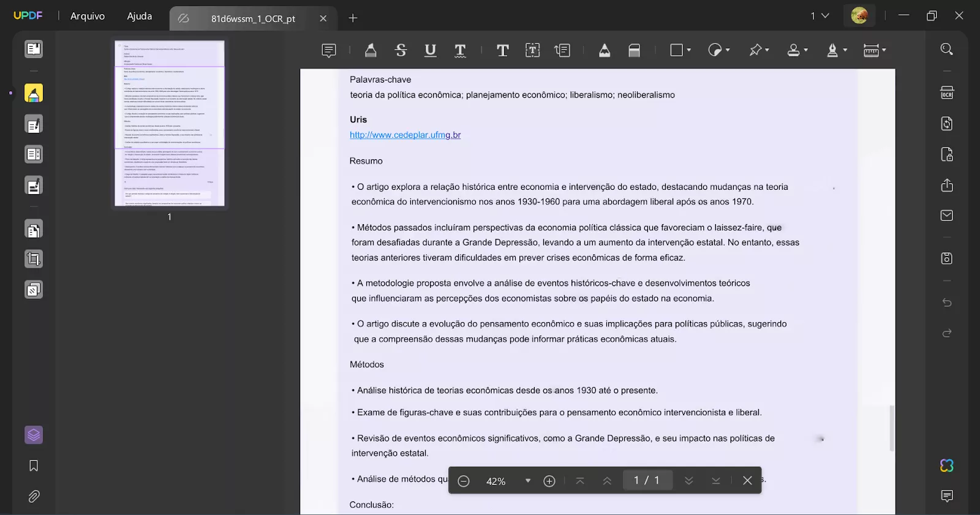Click the search magnifier icon
The height and width of the screenshot is (515, 980).
[947, 50]
